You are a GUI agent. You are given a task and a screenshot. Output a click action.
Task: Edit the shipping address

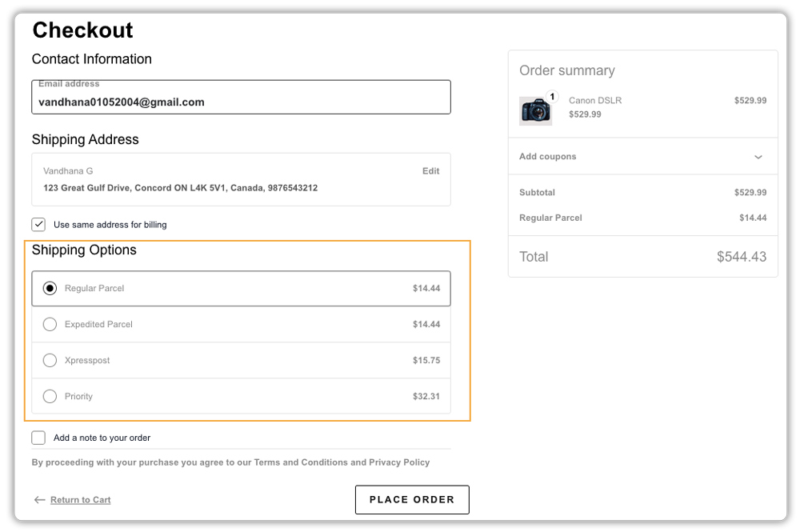(430, 171)
